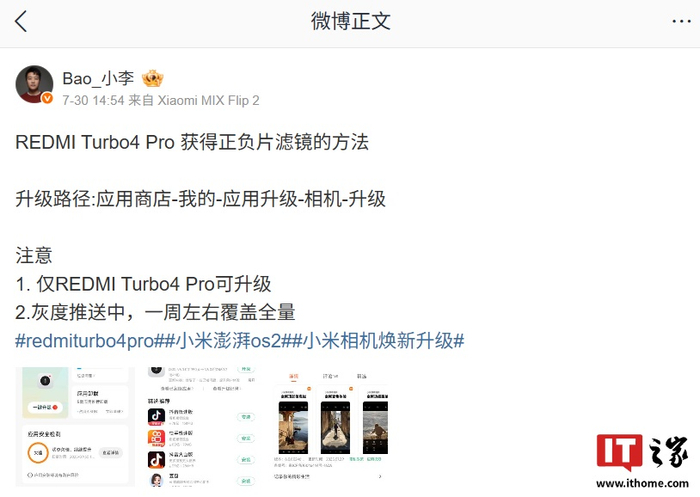Open the username Bao_小李

[x=98, y=79]
